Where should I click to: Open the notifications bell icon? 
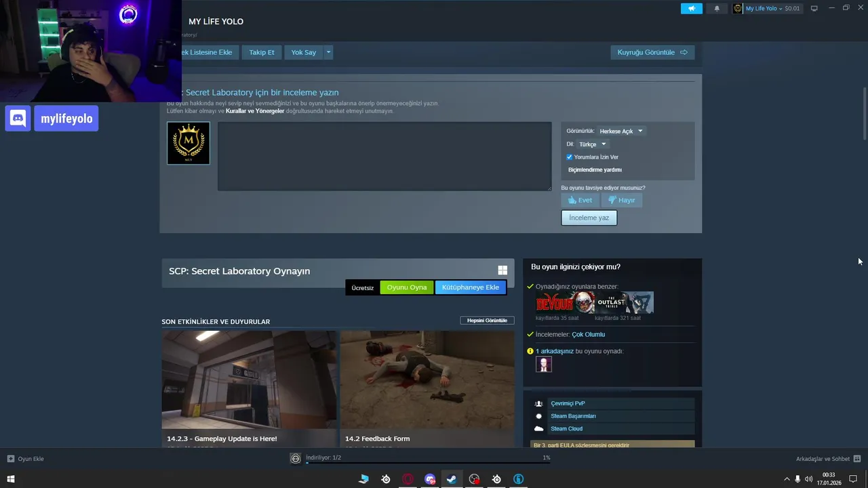click(717, 8)
